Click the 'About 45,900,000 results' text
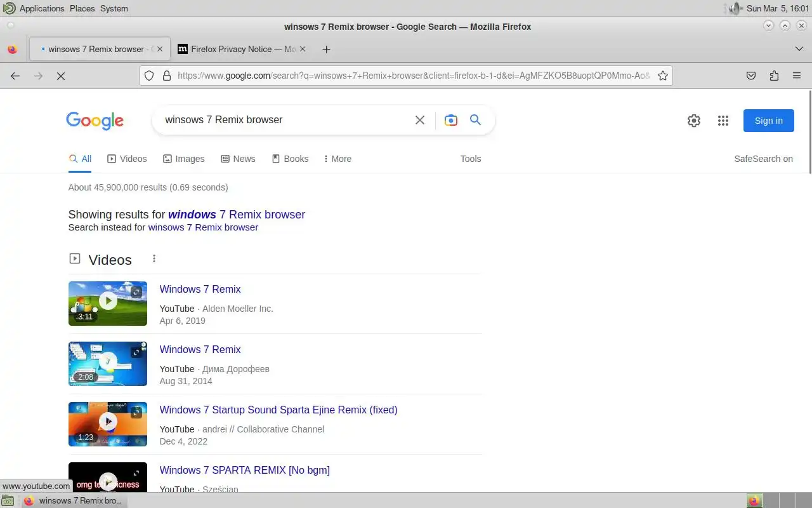This screenshot has width=812, height=508. 148,187
